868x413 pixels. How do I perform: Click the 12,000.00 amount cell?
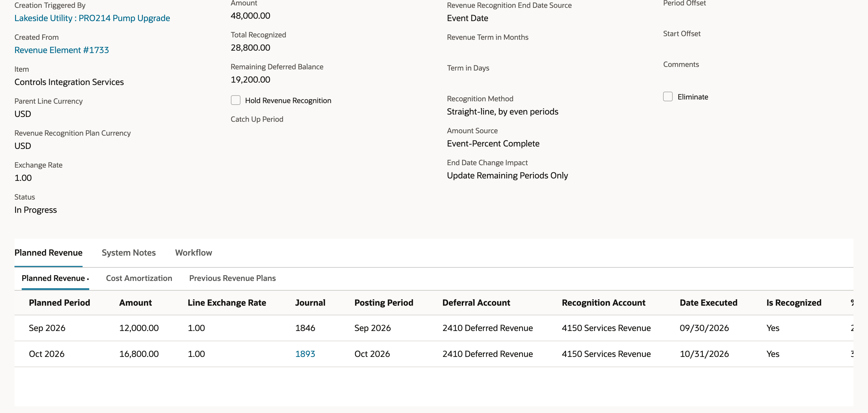pyautogui.click(x=139, y=328)
